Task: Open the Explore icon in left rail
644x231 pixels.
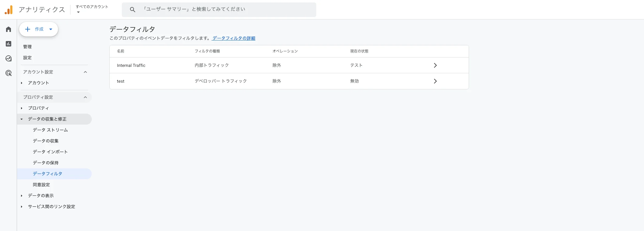Action: click(x=9, y=58)
